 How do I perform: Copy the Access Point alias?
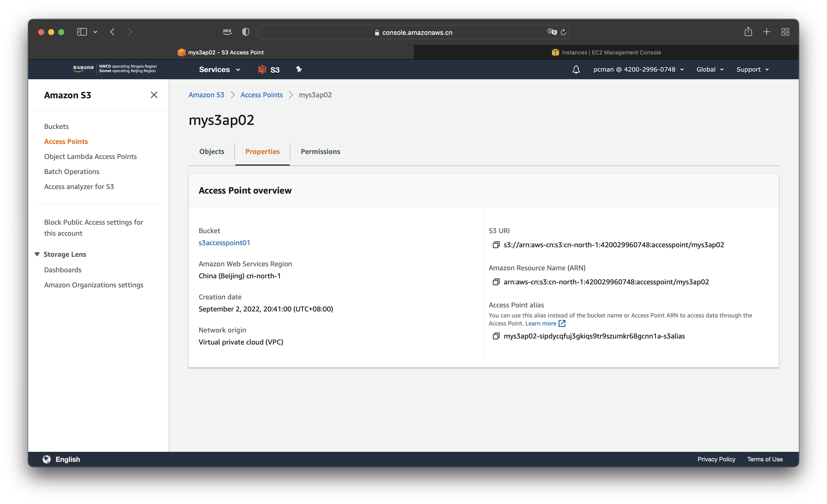[496, 336]
